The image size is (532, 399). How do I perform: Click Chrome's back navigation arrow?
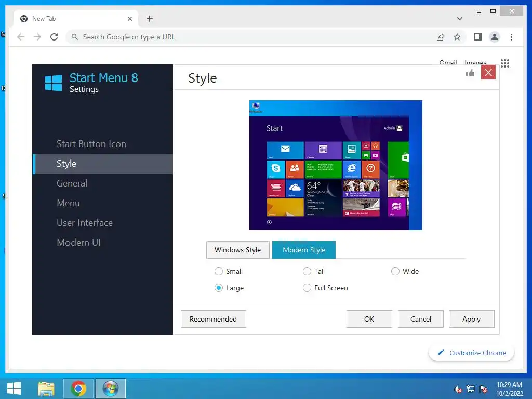pos(21,37)
